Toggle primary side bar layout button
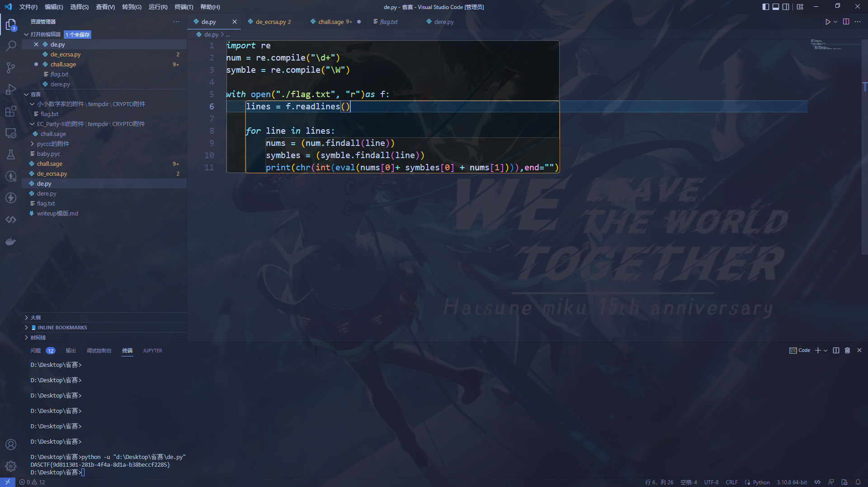Viewport: 868px width, 487px height. pyautogui.click(x=765, y=7)
